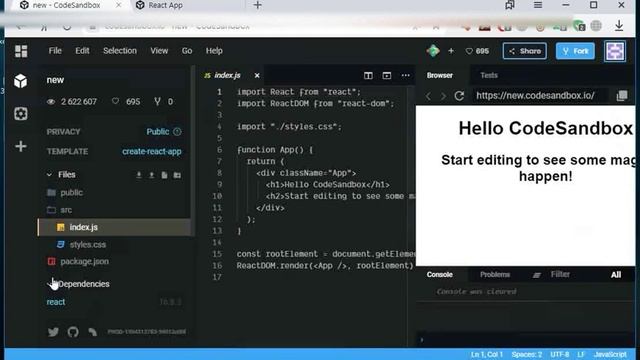
Task: Switch to the Problems tab
Action: [495, 275]
